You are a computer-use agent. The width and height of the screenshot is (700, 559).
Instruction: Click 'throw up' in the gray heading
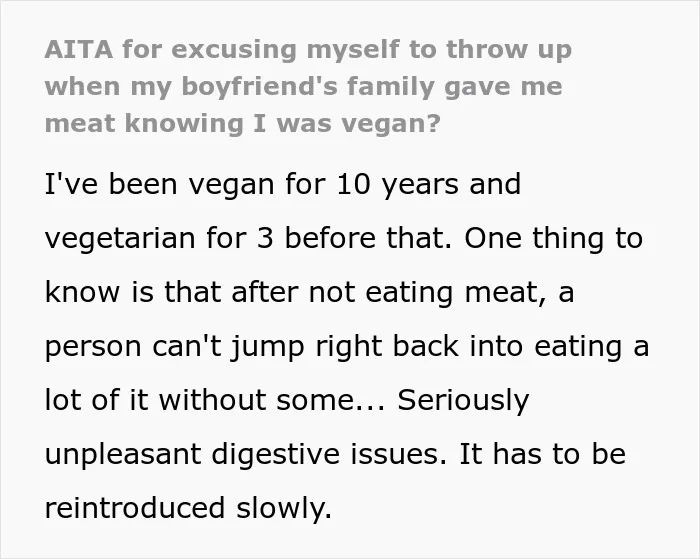click(x=509, y=50)
